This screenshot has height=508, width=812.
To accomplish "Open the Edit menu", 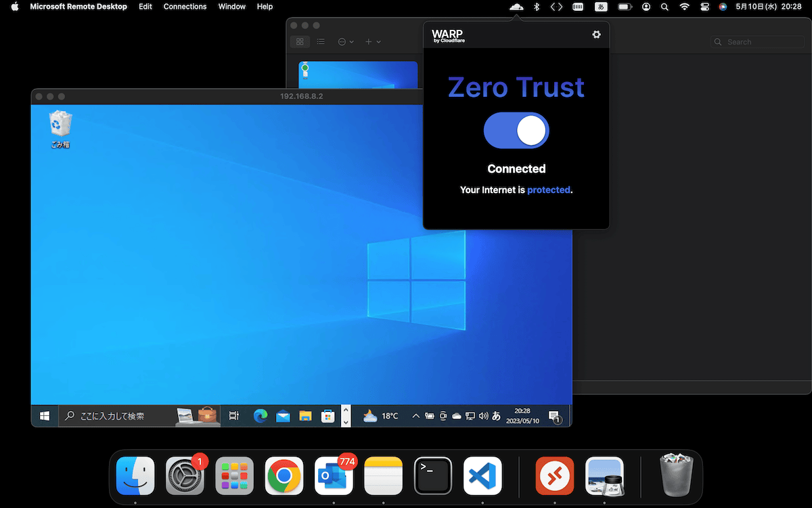I will click(145, 7).
